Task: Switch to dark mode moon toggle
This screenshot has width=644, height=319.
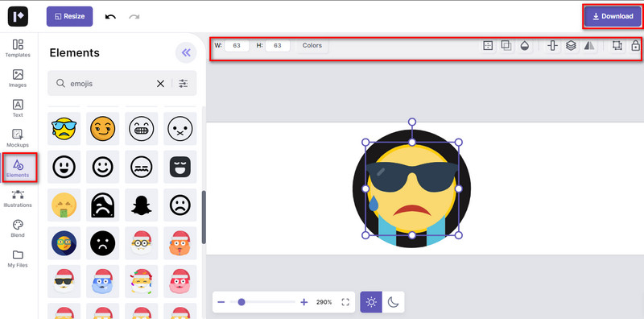Action: (x=393, y=302)
